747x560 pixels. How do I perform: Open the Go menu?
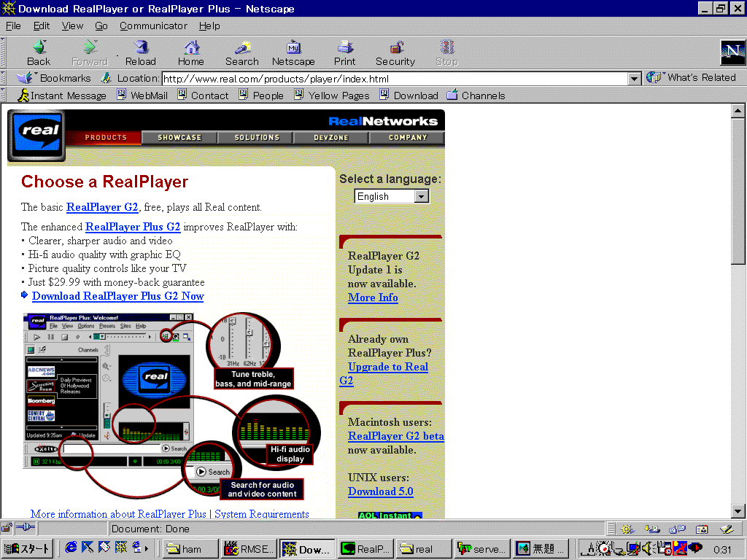(101, 26)
